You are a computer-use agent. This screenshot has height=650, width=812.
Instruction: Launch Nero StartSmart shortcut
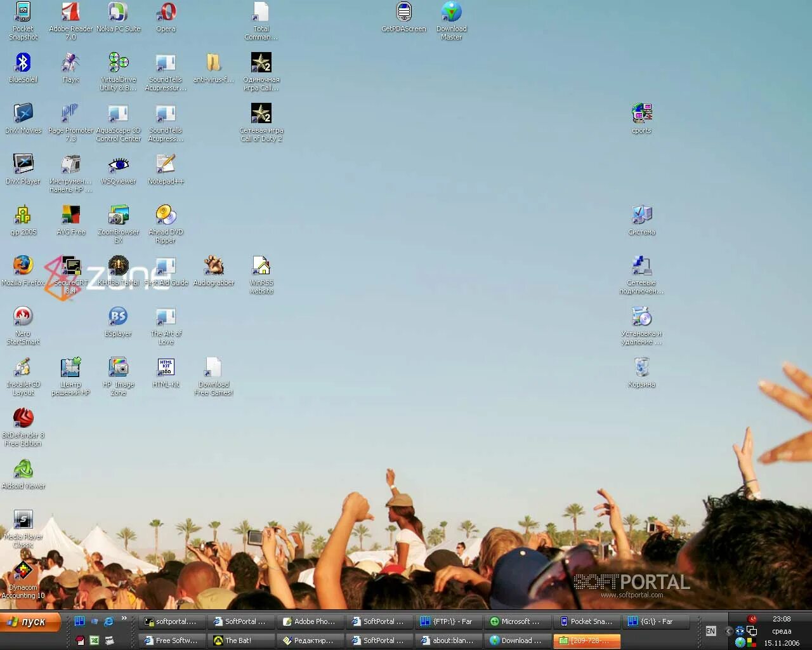point(23,326)
